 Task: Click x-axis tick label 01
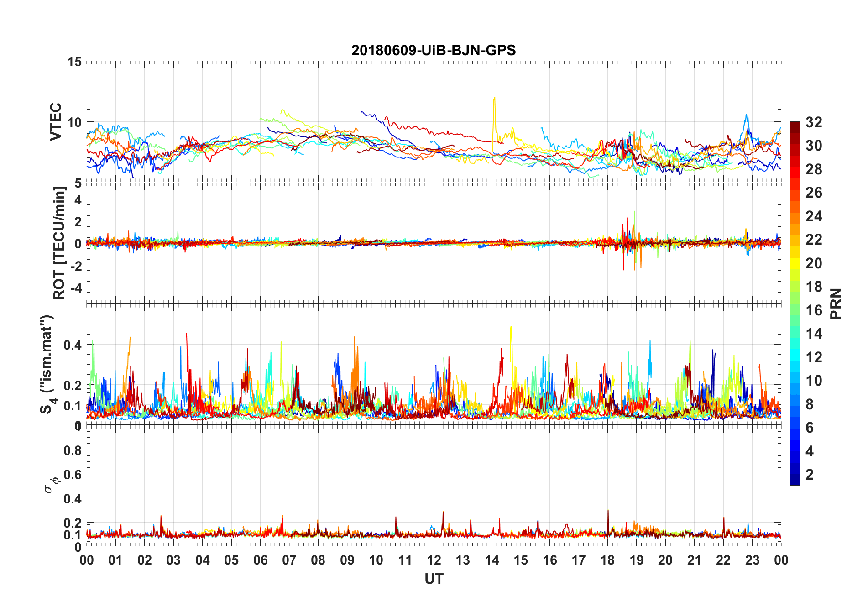(115, 560)
